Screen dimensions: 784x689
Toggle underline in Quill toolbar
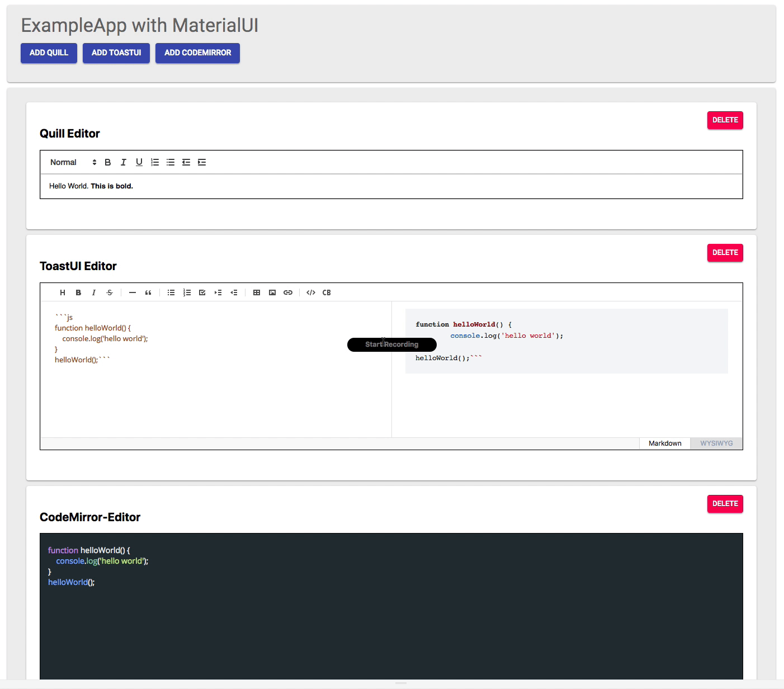coord(139,162)
